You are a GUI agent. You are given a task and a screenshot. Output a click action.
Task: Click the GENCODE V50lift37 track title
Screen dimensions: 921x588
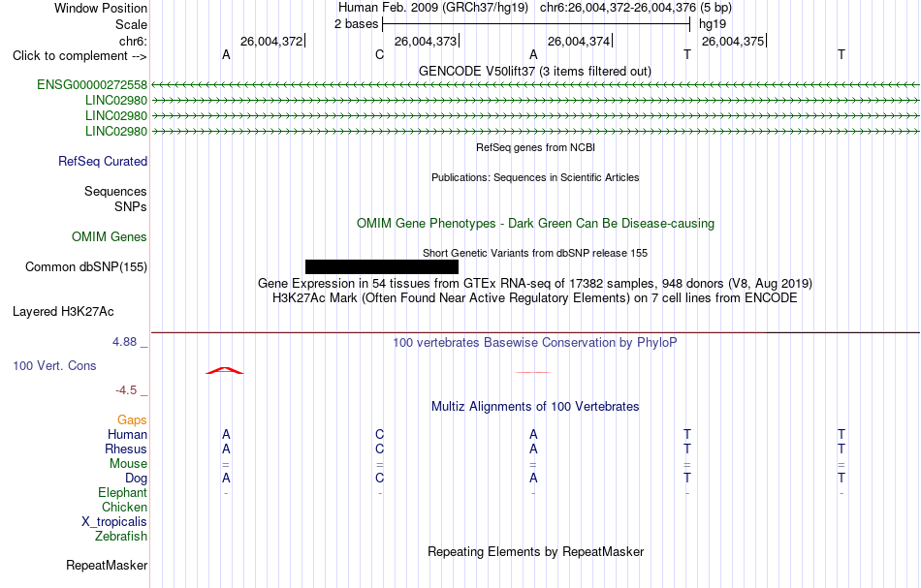(534, 72)
